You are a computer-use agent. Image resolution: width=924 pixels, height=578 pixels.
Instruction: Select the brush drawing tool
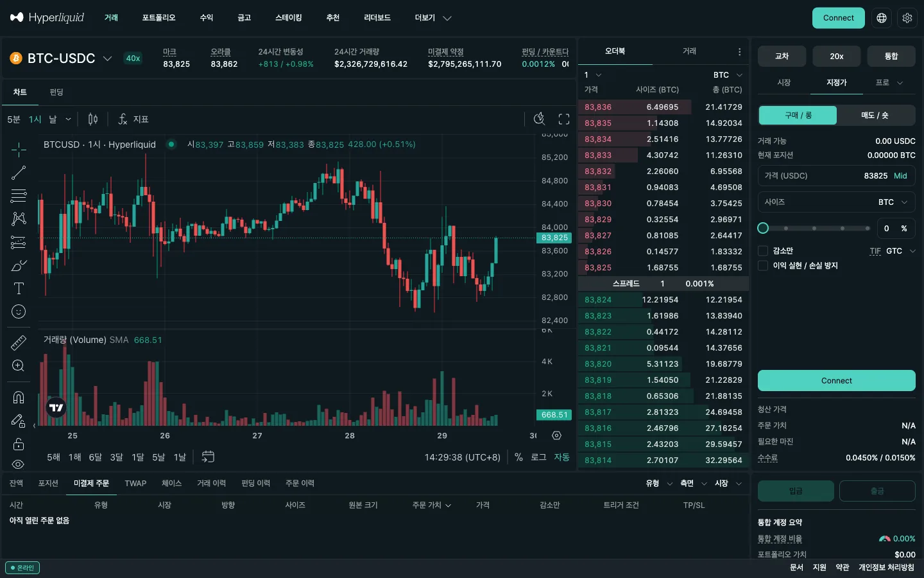point(19,265)
